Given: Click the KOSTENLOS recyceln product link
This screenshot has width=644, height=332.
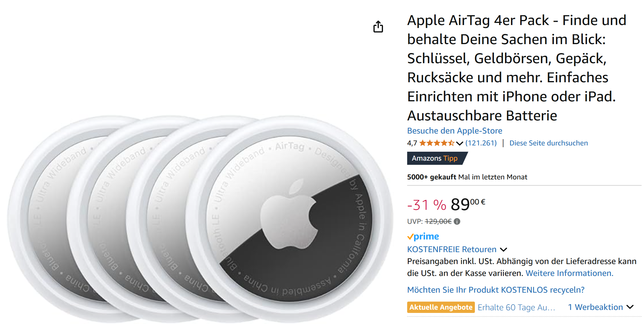Looking at the screenshot, I should [495, 290].
